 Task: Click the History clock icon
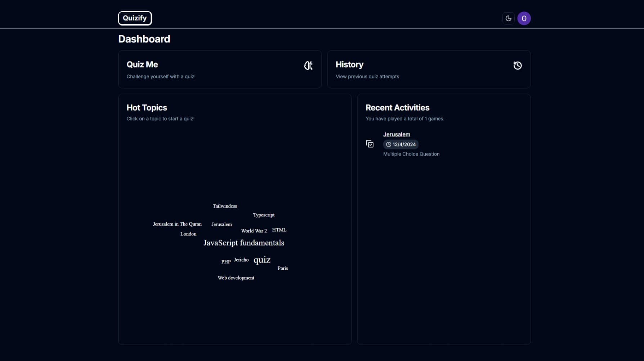click(517, 66)
